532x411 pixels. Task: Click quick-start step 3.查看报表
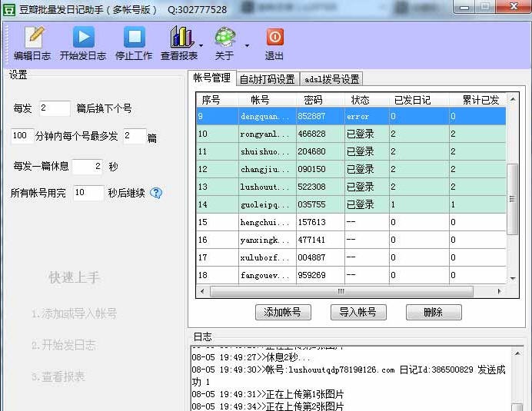[58, 376]
